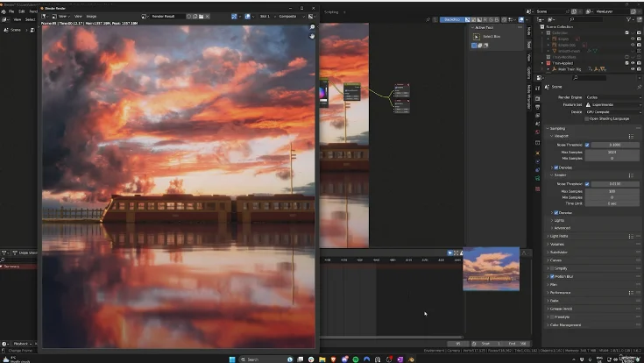The image size is (644, 363).
Task: Open the Render Engine Cycles dropdown
Action: pos(613,97)
